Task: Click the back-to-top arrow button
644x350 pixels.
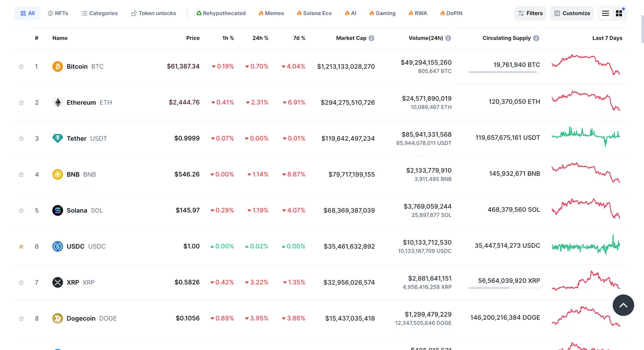Action: point(623,305)
